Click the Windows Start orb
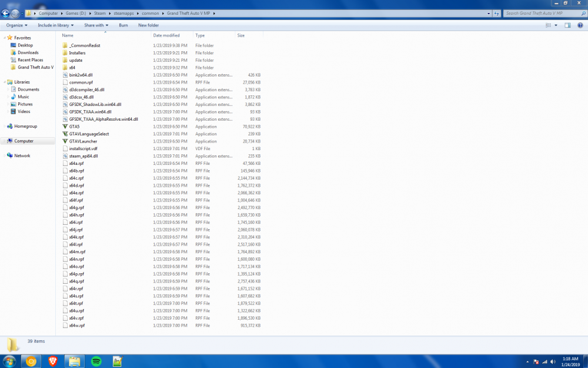 tap(9, 362)
